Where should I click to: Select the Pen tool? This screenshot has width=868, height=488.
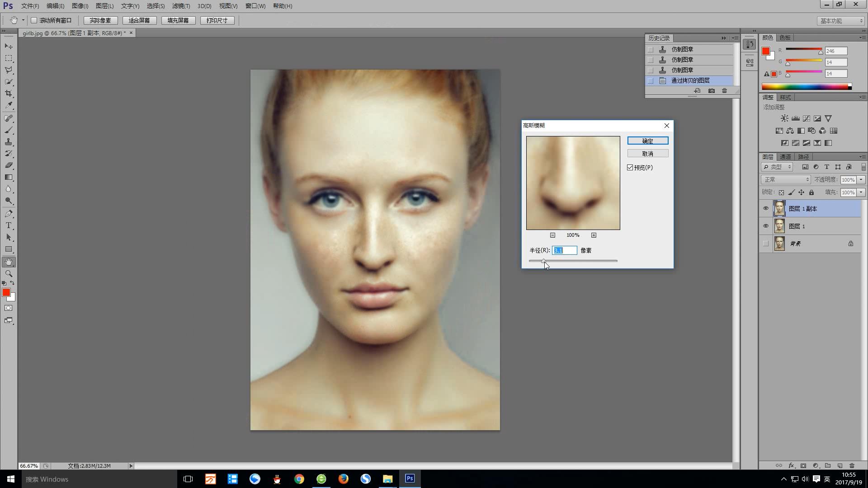click(9, 214)
